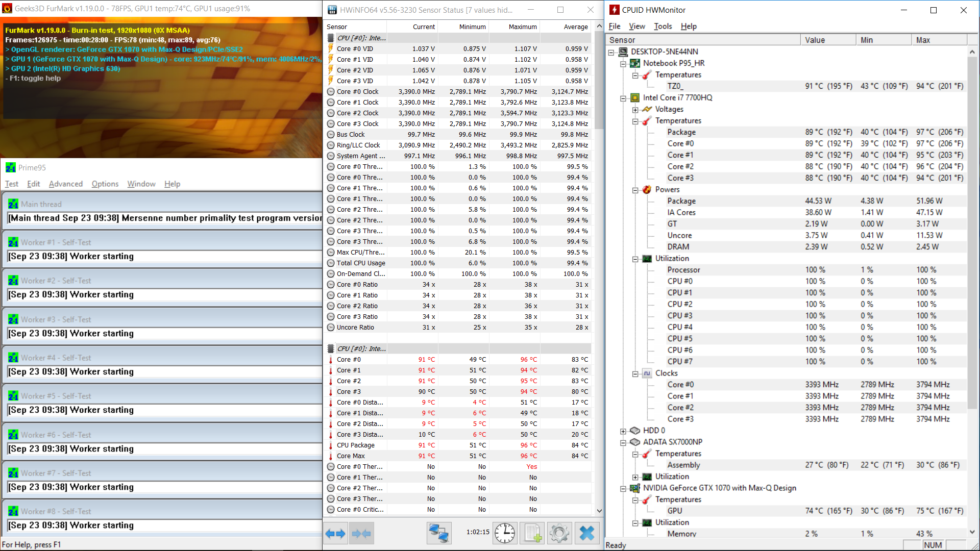Click the Voltages lightning icon in HWMonitor
The width and height of the screenshot is (980, 551).
[x=647, y=109]
